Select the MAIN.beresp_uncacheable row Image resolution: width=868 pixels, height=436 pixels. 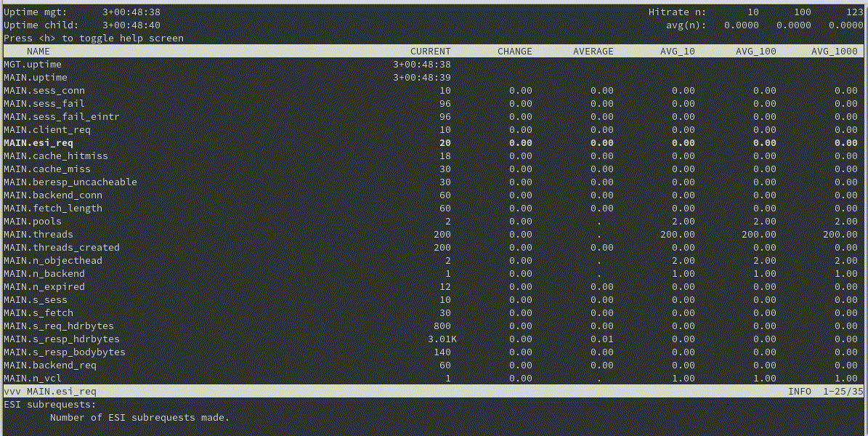click(x=434, y=182)
